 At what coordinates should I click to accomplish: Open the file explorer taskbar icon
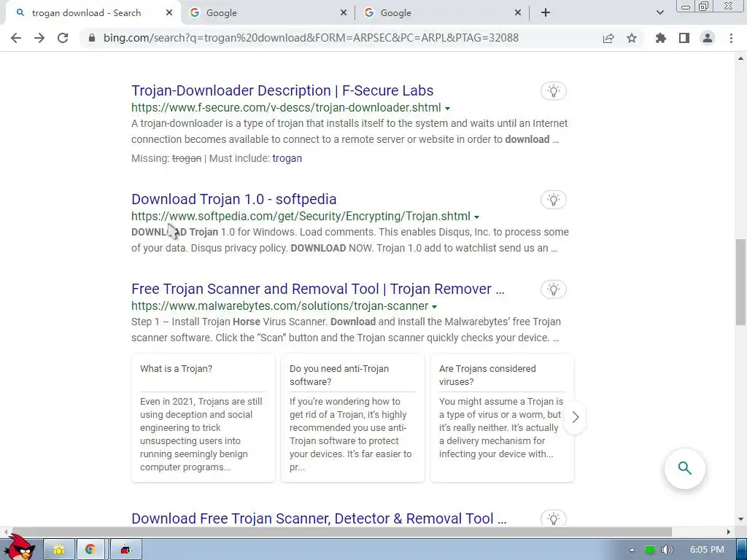[x=59, y=550]
